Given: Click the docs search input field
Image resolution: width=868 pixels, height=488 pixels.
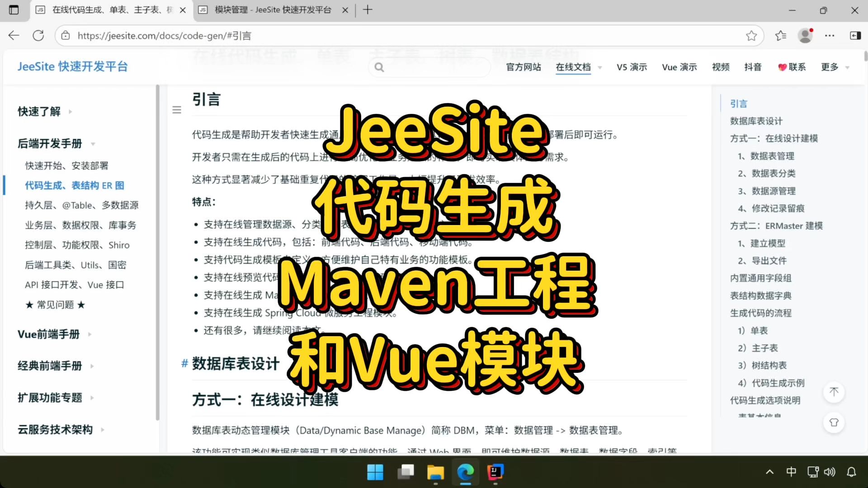Looking at the screenshot, I should pyautogui.click(x=429, y=67).
